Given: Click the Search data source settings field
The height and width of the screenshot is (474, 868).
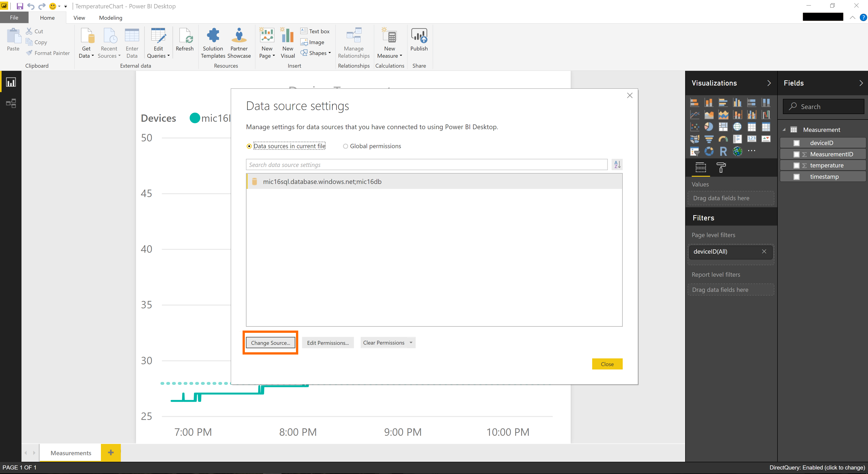Looking at the screenshot, I should pos(427,164).
